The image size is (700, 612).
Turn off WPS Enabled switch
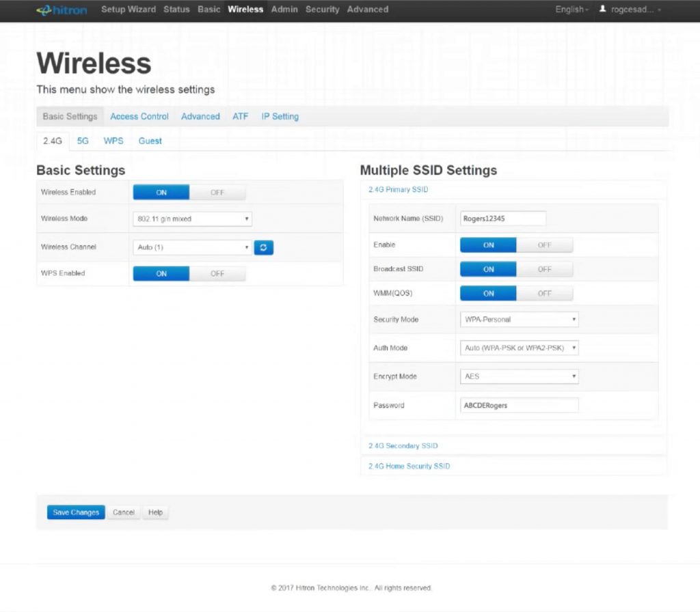[x=217, y=273]
